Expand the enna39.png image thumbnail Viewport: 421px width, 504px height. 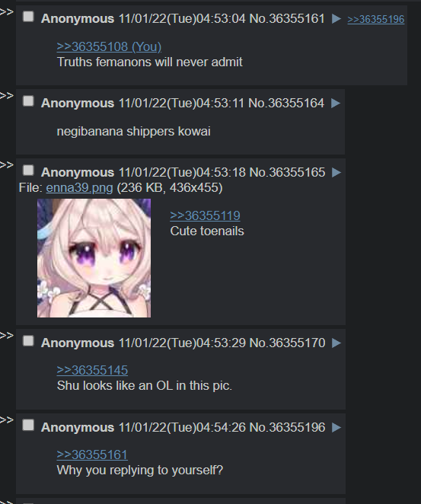tap(94, 258)
